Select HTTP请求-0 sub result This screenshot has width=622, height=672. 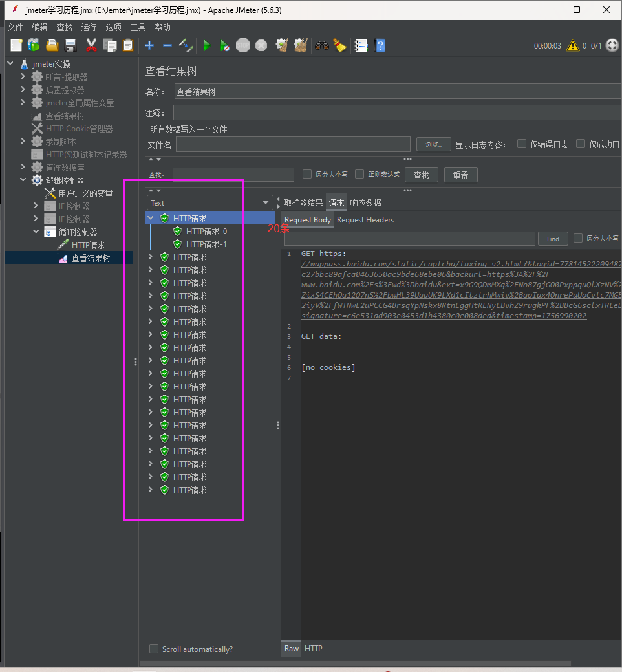click(206, 232)
